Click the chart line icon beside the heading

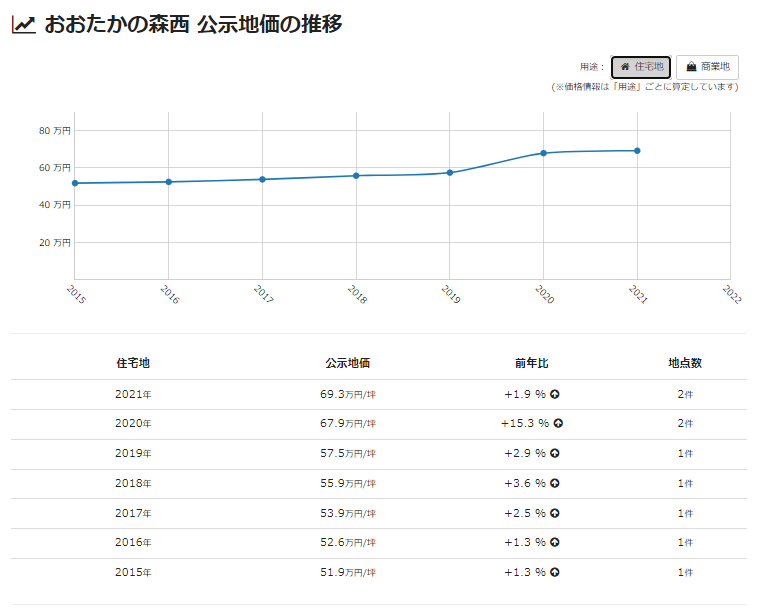point(24,25)
